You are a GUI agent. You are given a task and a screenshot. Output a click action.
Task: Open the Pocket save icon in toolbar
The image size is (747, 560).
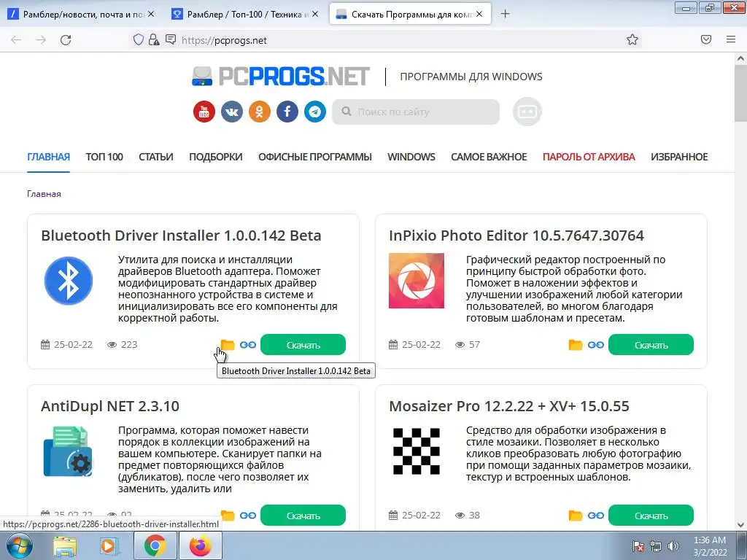(706, 40)
